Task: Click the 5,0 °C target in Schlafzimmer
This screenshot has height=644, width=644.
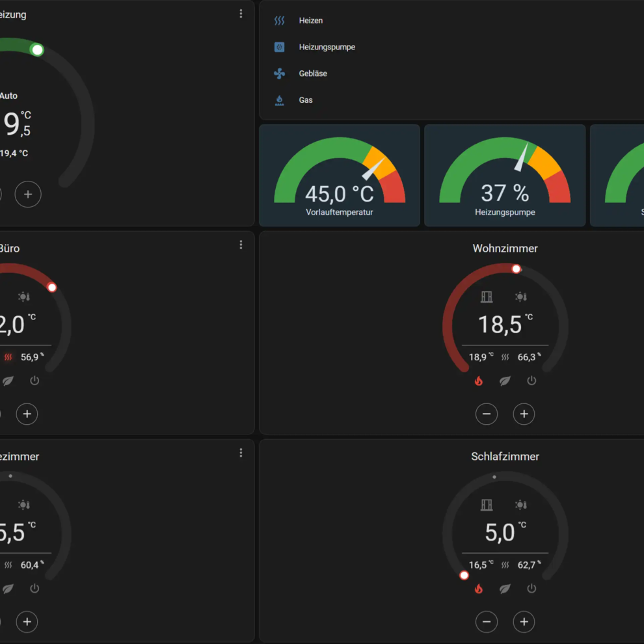Action: click(x=505, y=533)
